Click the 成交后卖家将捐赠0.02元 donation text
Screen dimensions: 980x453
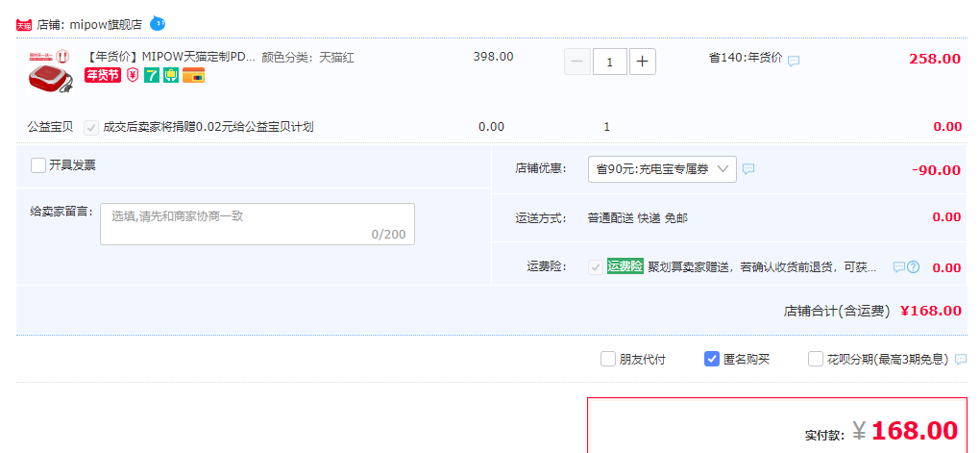pos(208,128)
